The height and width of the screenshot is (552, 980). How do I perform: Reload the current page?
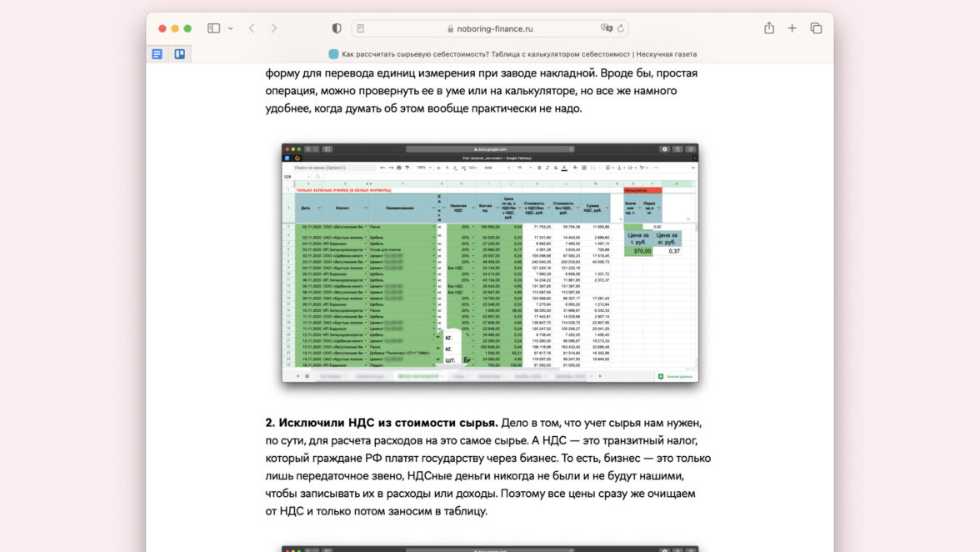click(x=621, y=28)
